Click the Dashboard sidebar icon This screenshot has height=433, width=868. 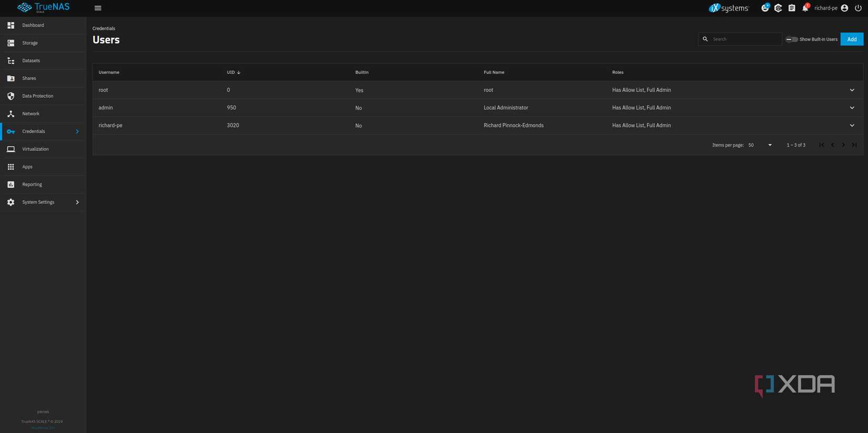pyautogui.click(x=11, y=25)
